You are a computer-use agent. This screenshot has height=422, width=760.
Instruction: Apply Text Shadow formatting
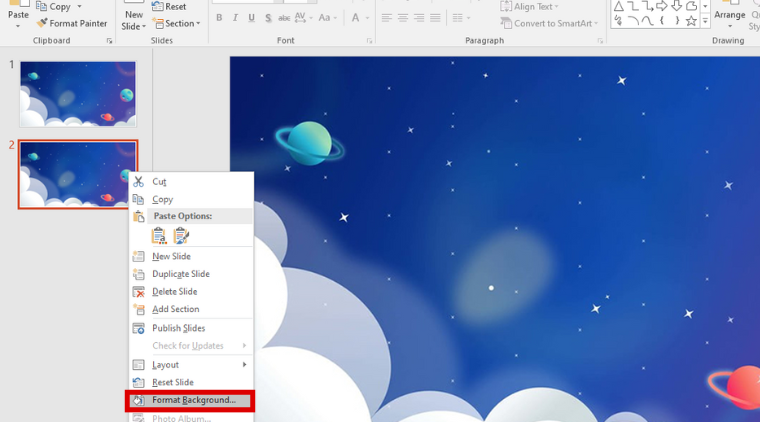(268, 18)
